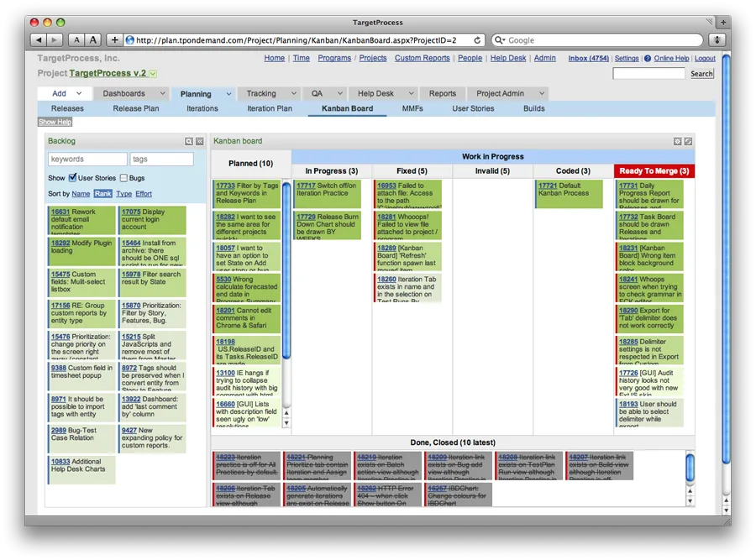Click the Logout link

[705, 58]
